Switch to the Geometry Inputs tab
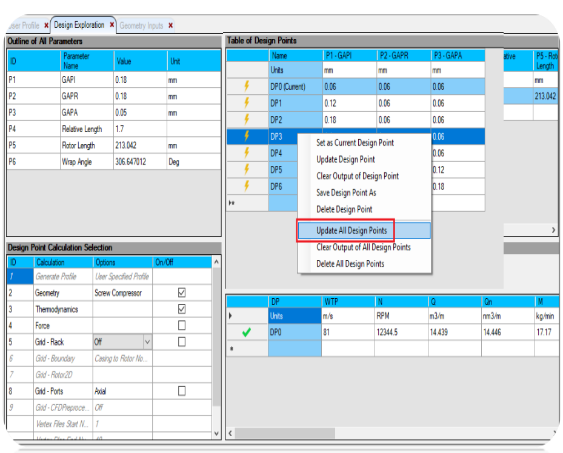 coord(141,26)
